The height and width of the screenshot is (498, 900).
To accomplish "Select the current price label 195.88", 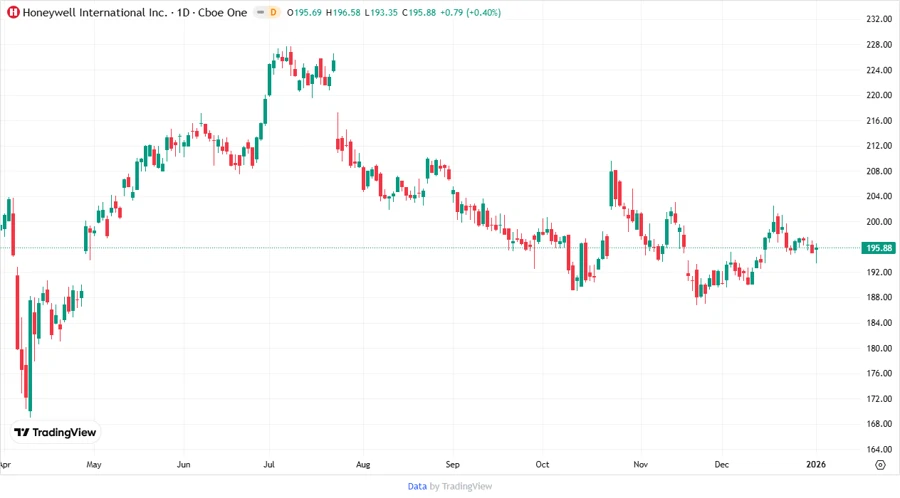I will [x=879, y=248].
